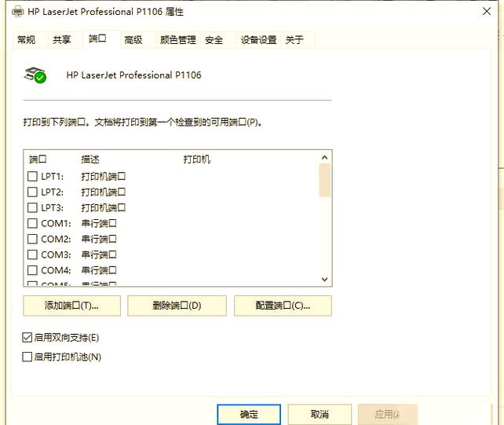This screenshot has width=504, height=425.
Task: Open the 颜色管理 tab
Action: click(x=178, y=40)
